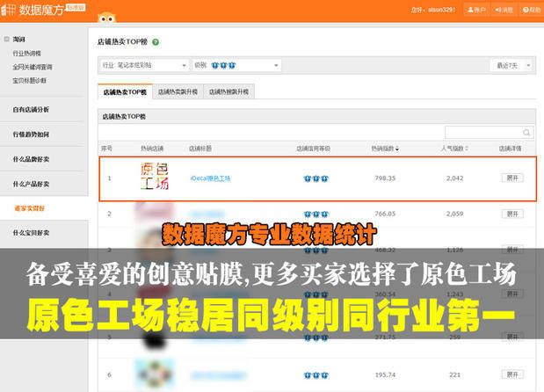Click the 热销店铺 column header
The image size is (544, 392).
tap(152, 149)
